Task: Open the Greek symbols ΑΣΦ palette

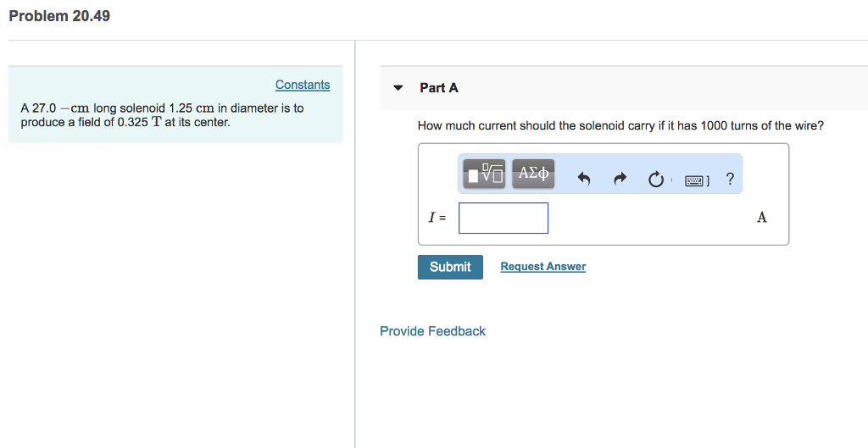Action: point(533,174)
